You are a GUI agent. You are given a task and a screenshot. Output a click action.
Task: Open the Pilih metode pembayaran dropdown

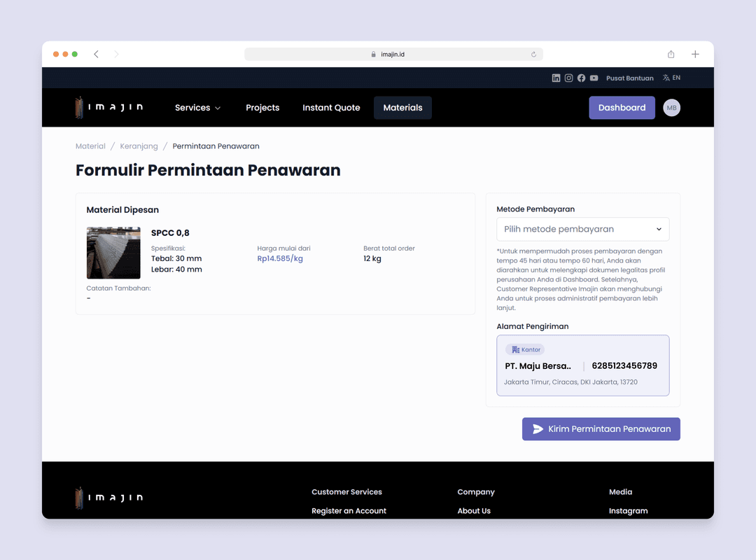click(582, 229)
